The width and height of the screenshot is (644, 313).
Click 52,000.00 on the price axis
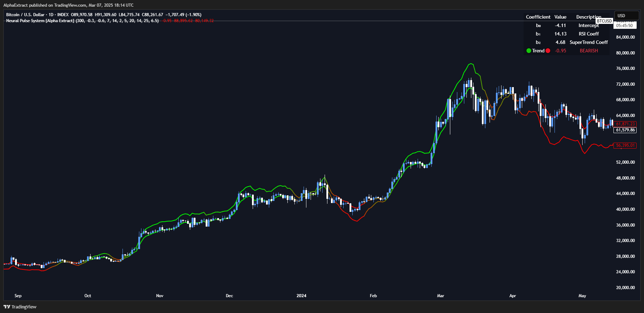(x=625, y=162)
